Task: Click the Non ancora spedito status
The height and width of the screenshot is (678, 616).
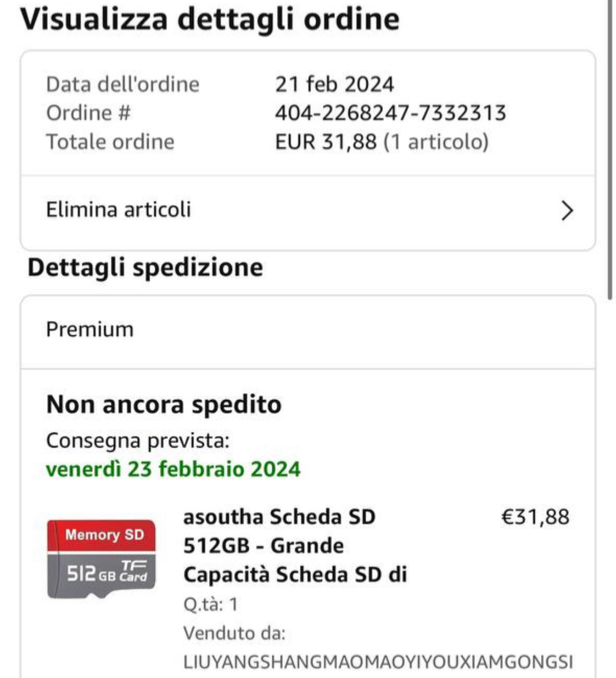Action: (x=164, y=405)
